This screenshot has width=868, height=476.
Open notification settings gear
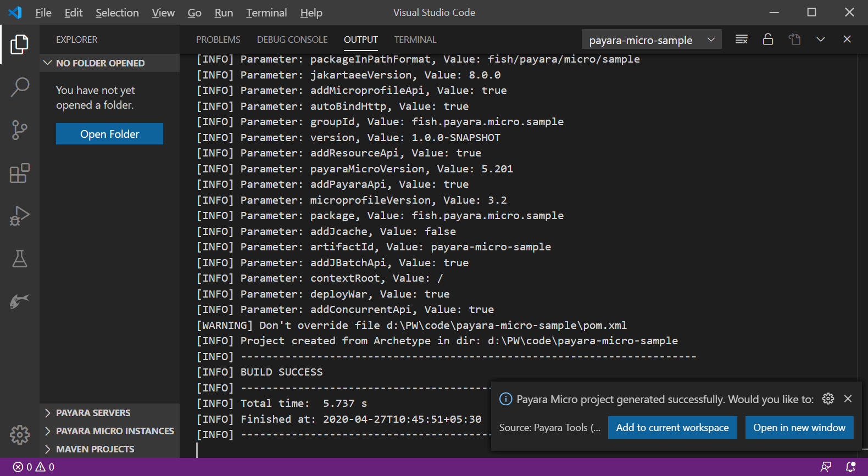coord(828,399)
